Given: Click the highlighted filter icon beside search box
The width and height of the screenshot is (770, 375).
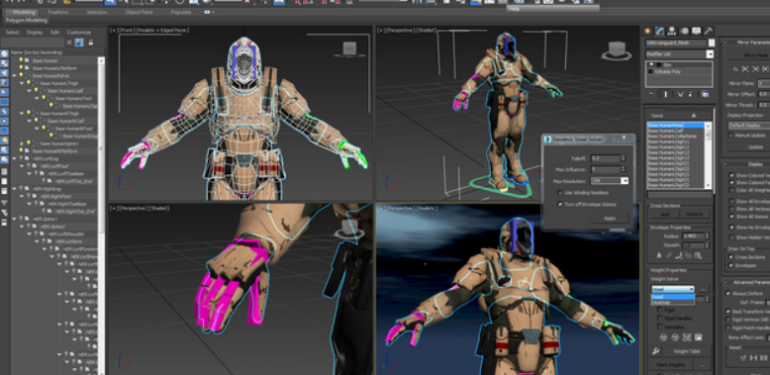Looking at the screenshot, I should pyautogui.click(x=79, y=43).
